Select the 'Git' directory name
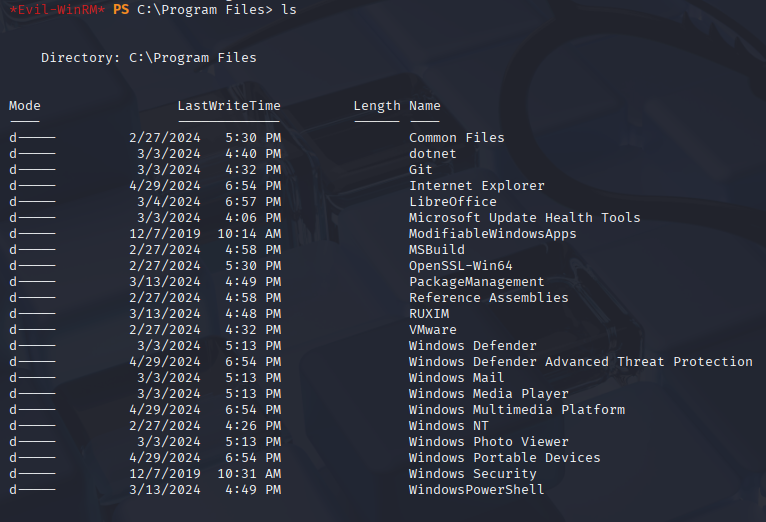 pos(421,170)
